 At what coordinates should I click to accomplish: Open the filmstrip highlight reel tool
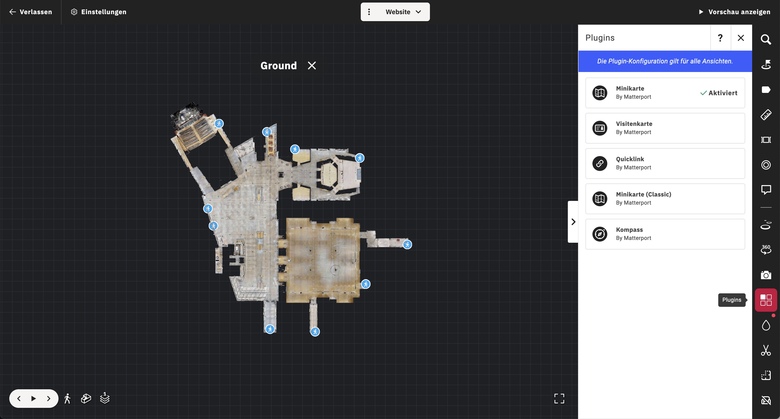[766, 140]
